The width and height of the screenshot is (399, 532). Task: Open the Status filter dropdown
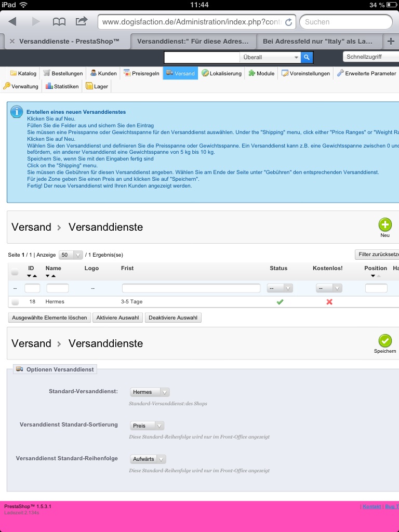280,288
